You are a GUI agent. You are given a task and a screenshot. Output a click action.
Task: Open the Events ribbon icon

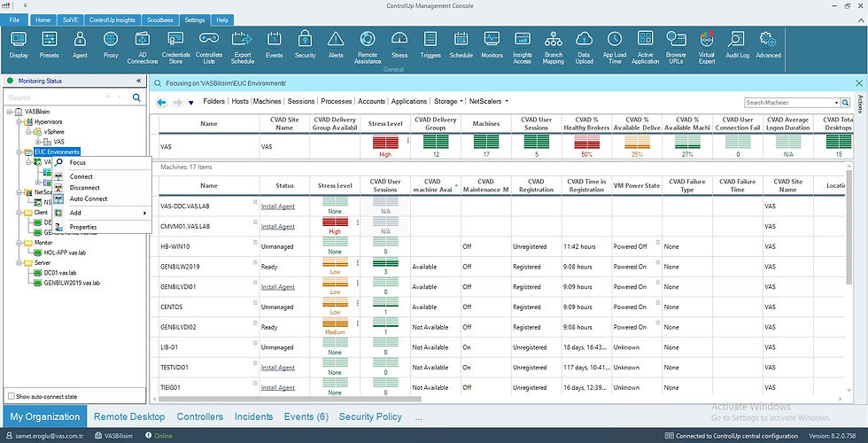click(x=274, y=45)
